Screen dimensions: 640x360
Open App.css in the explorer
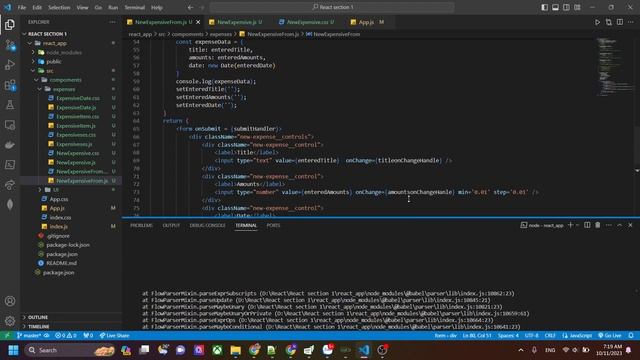59,199
